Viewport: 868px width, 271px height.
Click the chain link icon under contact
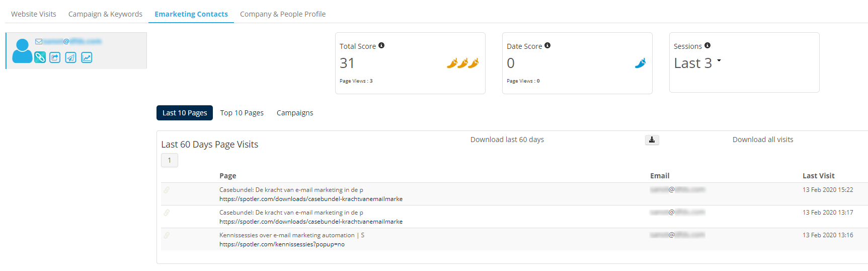pyautogui.click(x=40, y=57)
